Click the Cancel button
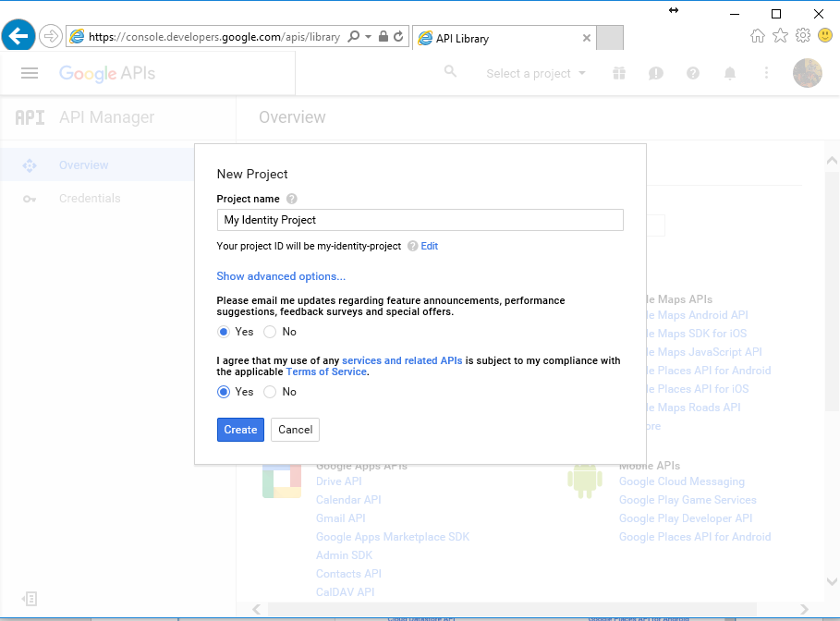Viewport: 840px width, 621px height. pyautogui.click(x=295, y=430)
